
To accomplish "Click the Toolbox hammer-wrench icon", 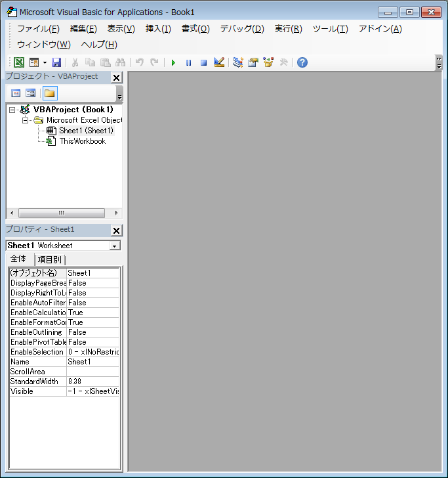I will point(283,62).
